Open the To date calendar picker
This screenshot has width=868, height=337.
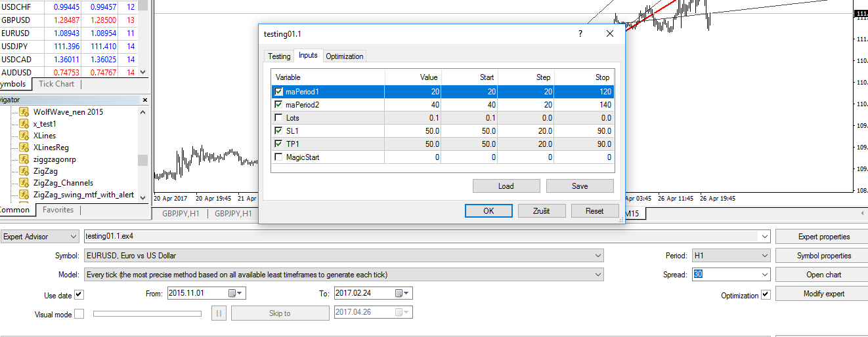click(399, 293)
